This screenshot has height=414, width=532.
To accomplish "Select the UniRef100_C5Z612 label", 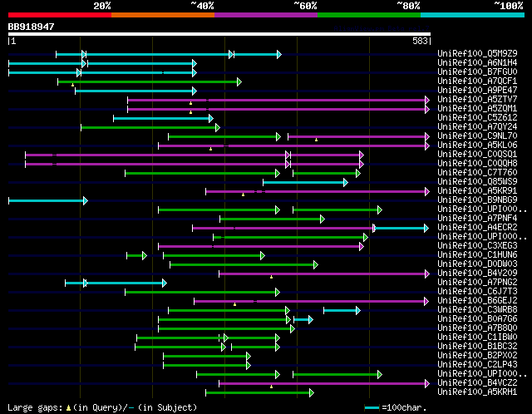I will 477,118.
